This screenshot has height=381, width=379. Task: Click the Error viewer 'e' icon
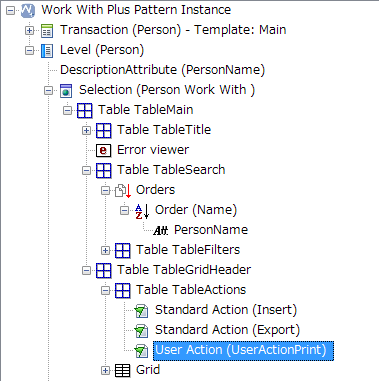click(x=104, y=150)
